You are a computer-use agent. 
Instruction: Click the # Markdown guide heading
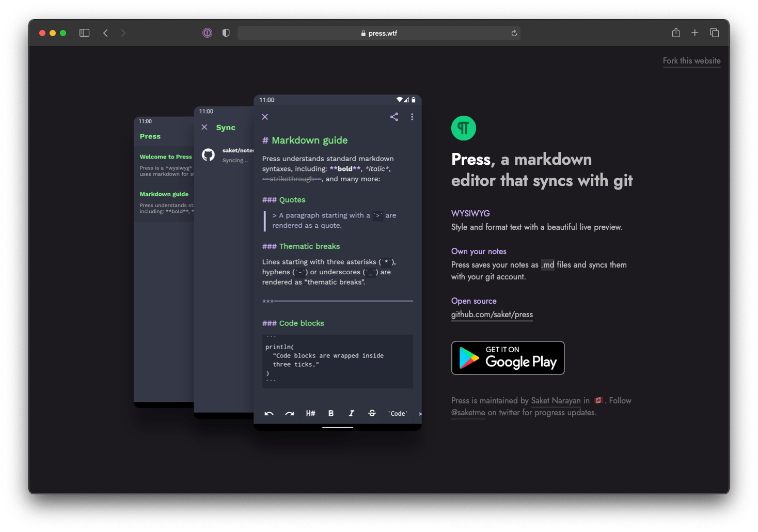coord(305,140)
